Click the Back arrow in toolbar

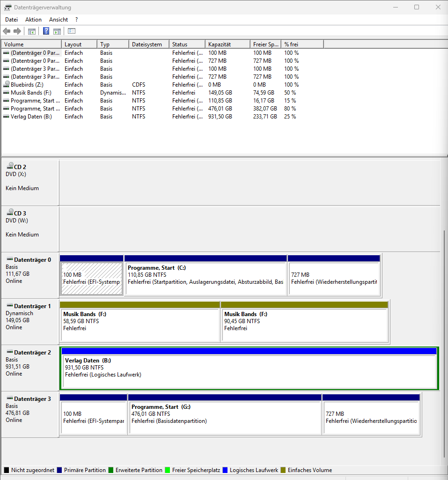pyautogui.click(x=7, y=31)
